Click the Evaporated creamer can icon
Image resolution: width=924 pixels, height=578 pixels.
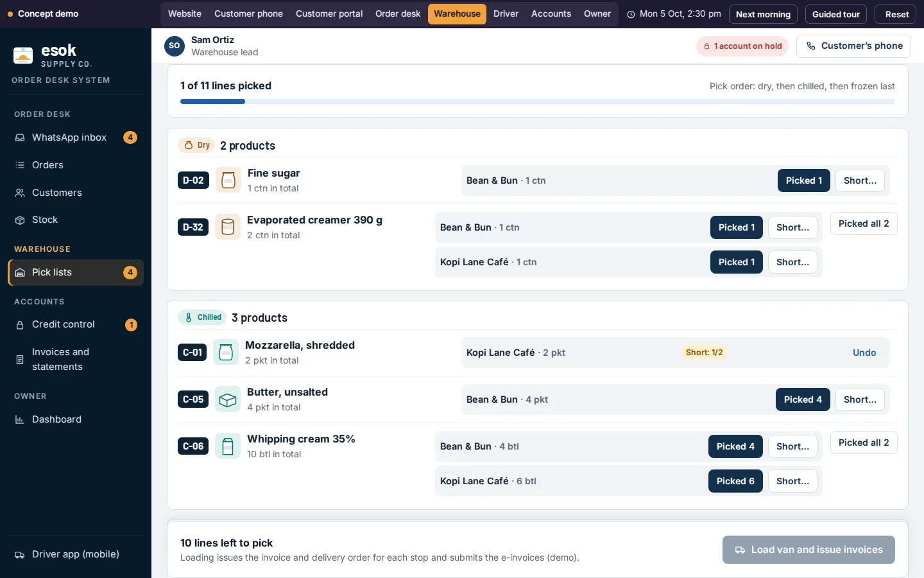(227, 227)
